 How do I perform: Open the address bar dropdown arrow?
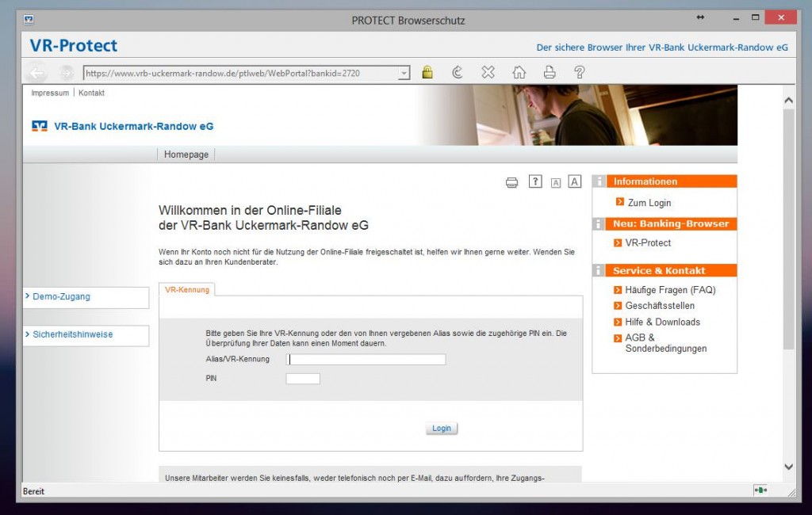pos(404,73)
